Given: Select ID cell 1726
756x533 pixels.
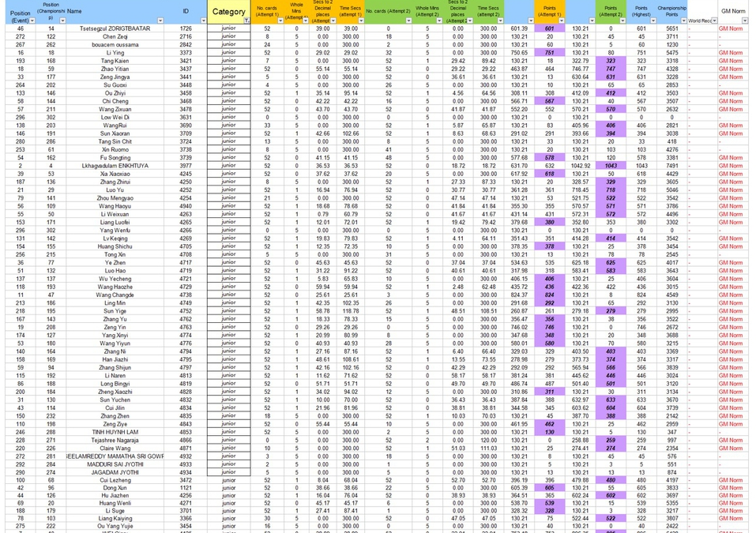Looking at the screenshot, I should (186, 28).
